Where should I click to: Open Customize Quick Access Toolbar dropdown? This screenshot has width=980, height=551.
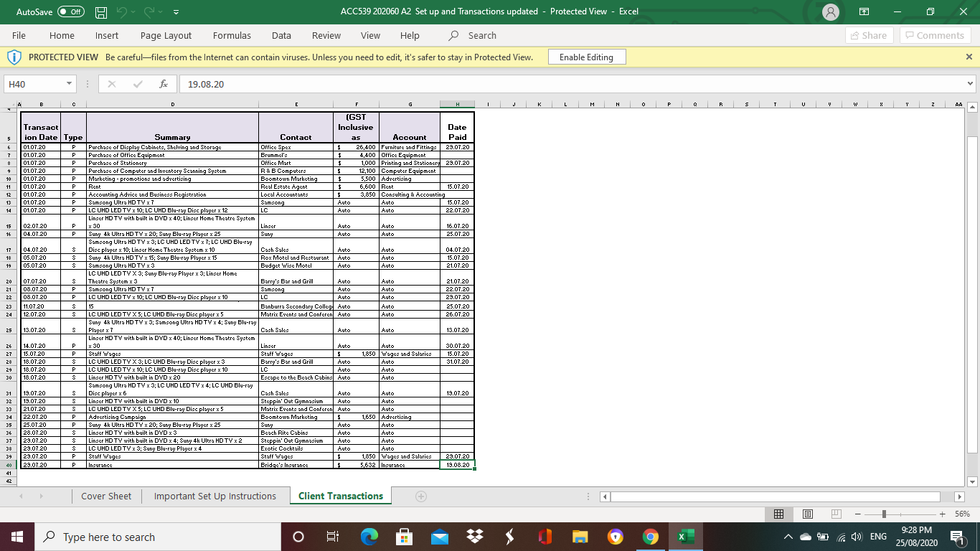click(x=176, y=12)
